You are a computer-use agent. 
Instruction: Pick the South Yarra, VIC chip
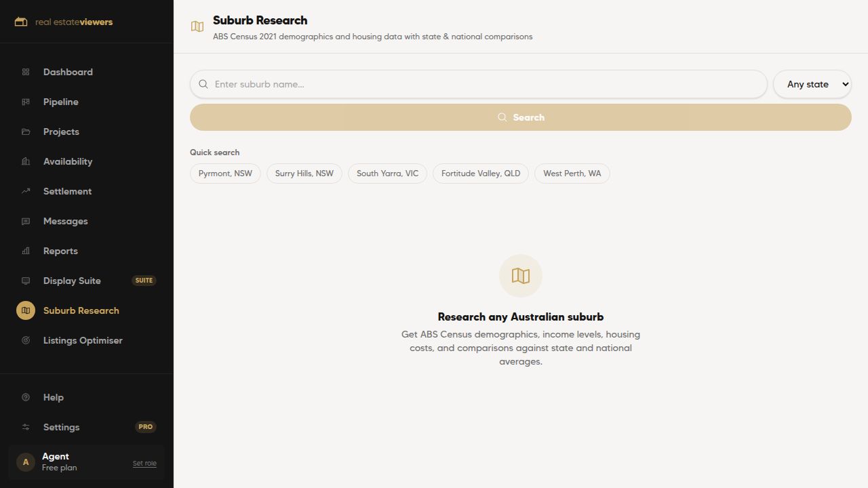point(387,174)
